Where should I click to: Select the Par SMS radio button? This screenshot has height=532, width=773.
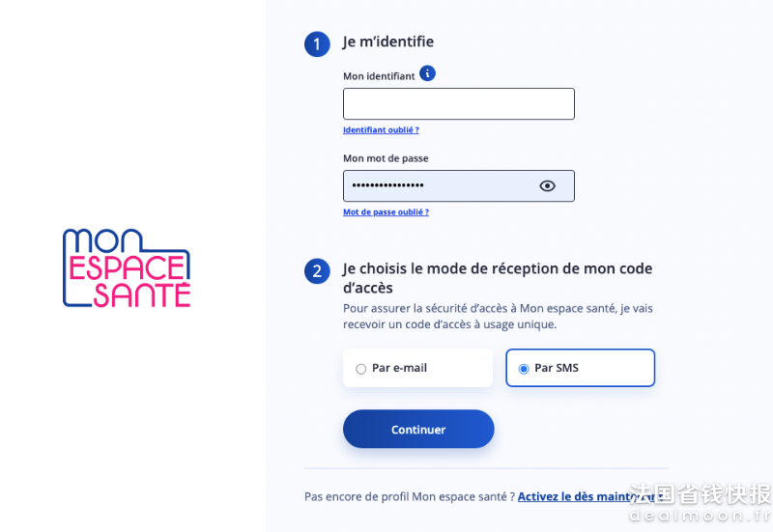(524, 369)
